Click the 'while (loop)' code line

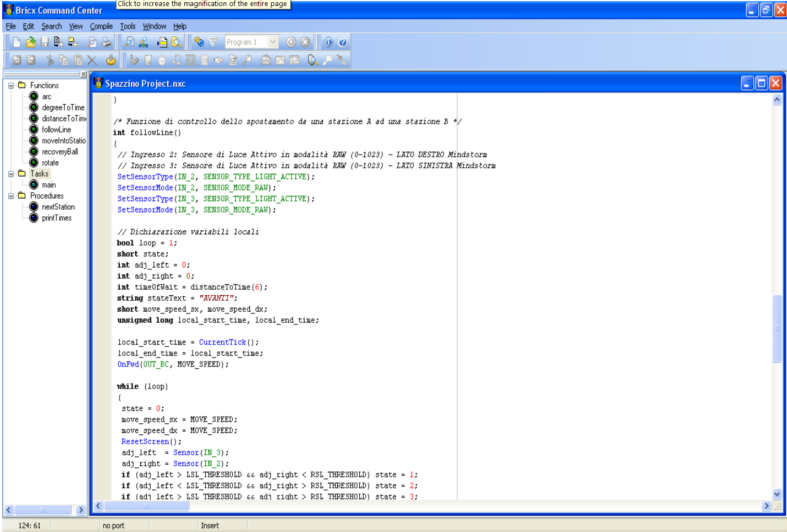pyautogui.click(x=142, y=386)
